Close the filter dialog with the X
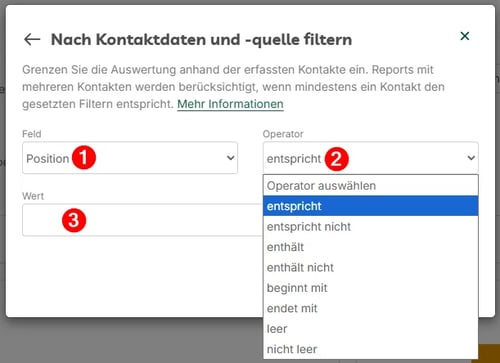The width and height of the screenshot is (500, 363). (465, 36)
